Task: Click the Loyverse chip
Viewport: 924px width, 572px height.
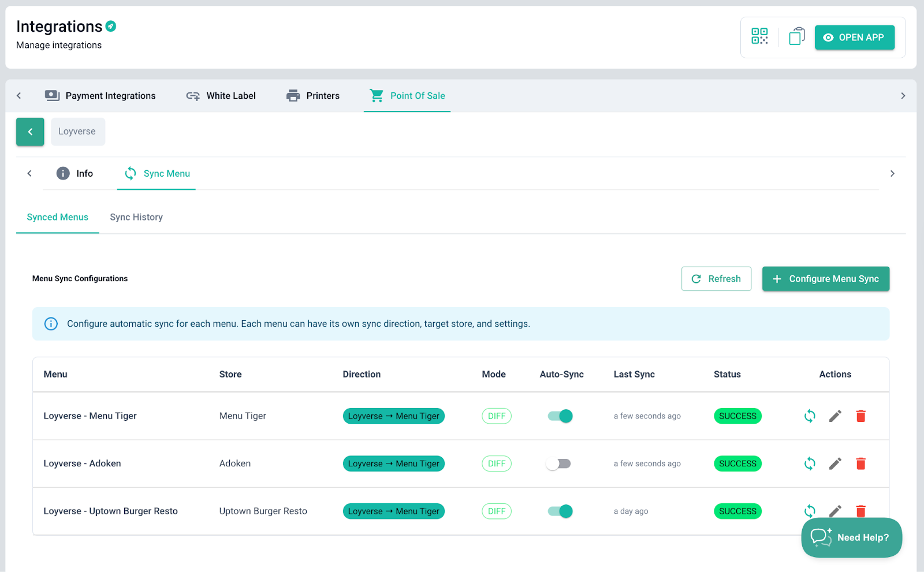Action: pos(78,132)
